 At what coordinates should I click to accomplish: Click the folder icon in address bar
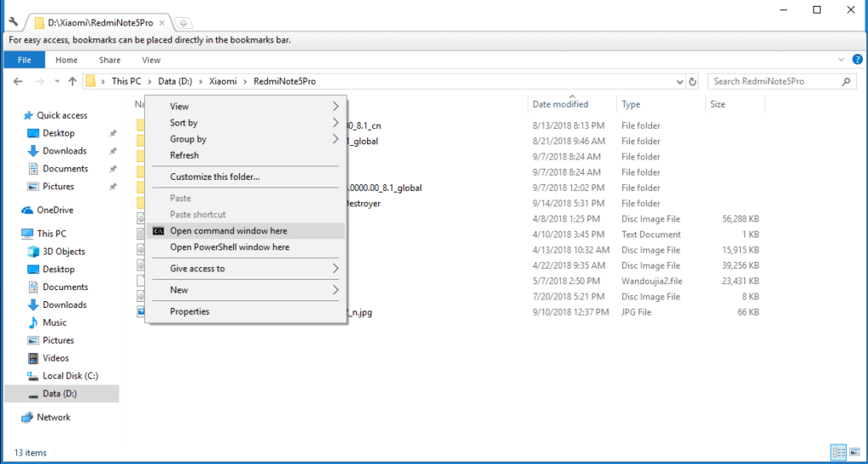91,81
